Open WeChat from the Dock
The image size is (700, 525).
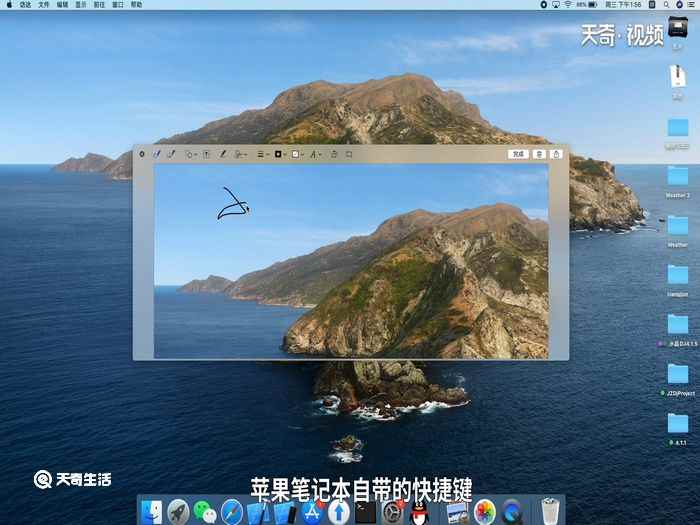tap(205, 512)
